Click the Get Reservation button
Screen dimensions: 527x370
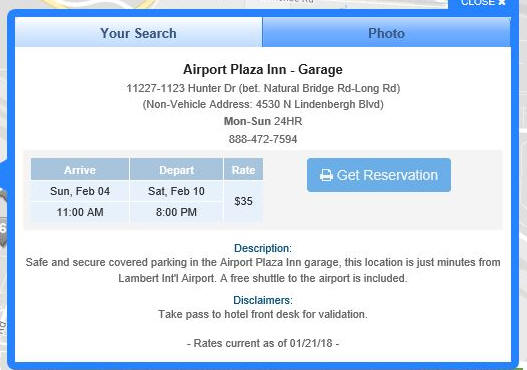pos(379,175)
